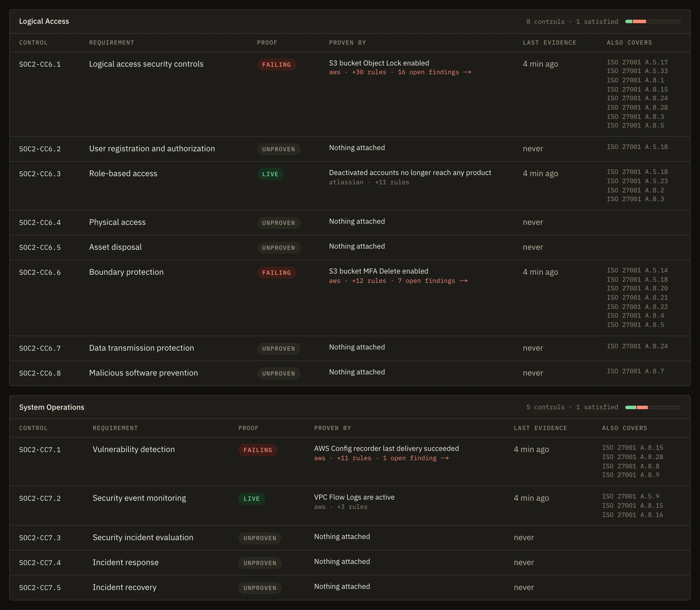
Task: Click Data transmission protection requirement
Action: click(x=142, y=348)
